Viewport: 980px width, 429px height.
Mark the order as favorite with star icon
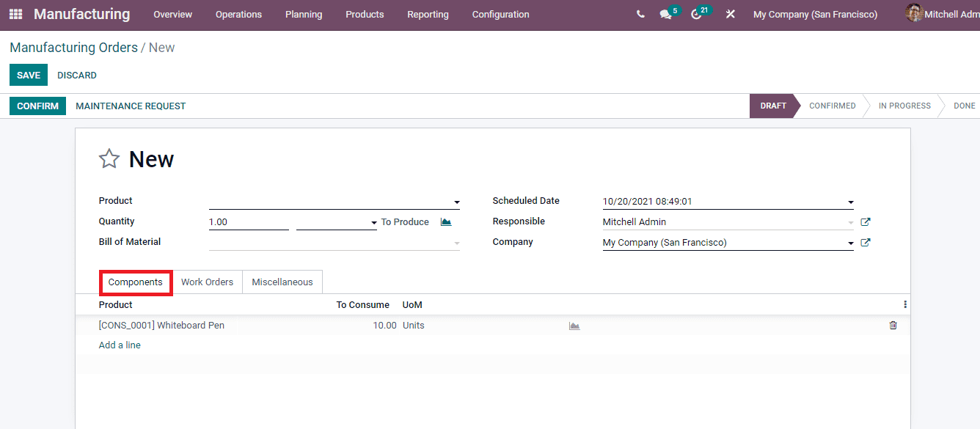(x=109, y=158)
